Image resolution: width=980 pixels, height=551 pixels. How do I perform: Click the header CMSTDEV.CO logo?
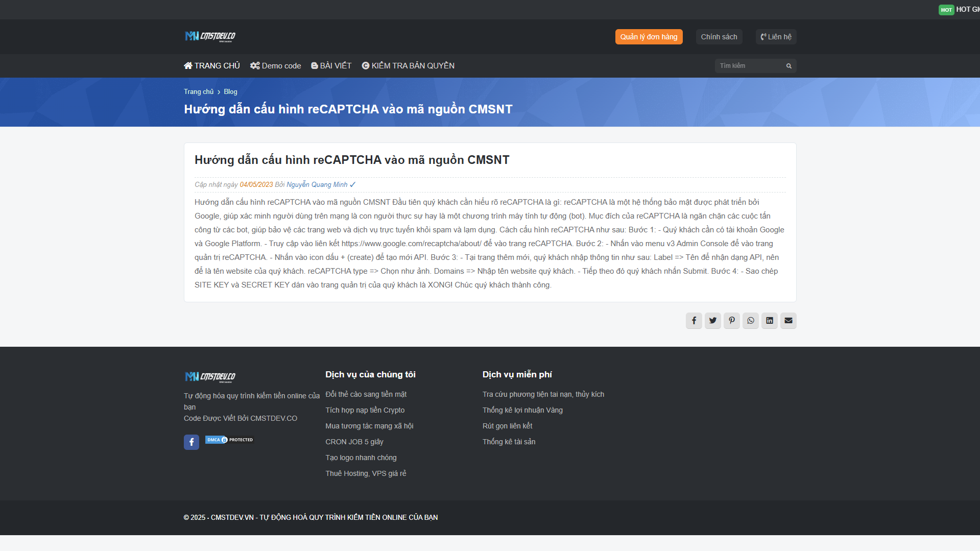pos(210,36)
